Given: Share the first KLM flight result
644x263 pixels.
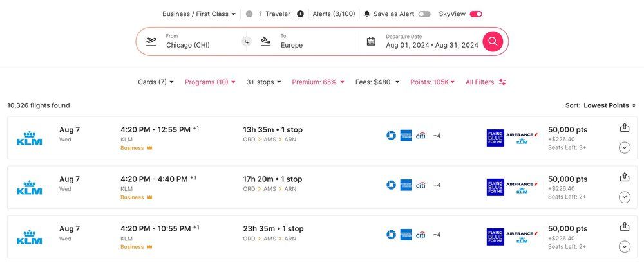Looking at the screenshot, I should pyautogui.click(x=624, y=127).
